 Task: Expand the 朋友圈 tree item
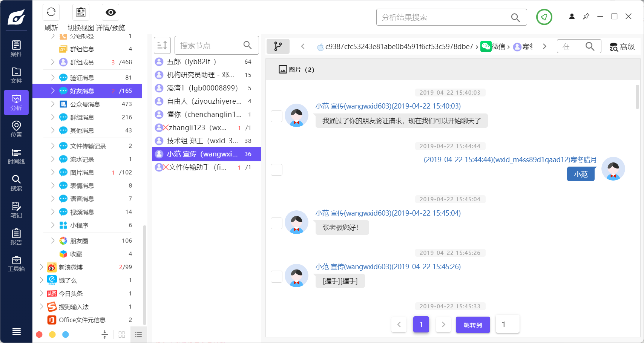[53, 240]
